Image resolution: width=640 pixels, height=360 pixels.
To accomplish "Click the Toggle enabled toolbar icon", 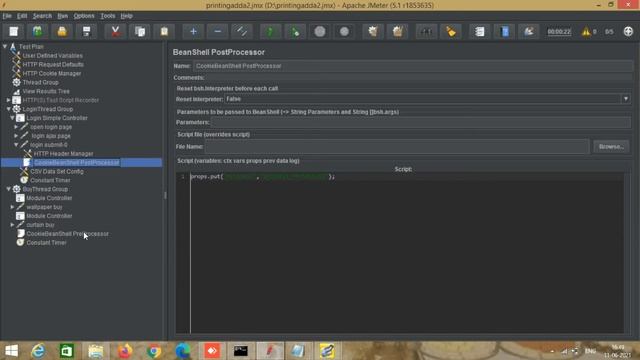I will 242,31.
